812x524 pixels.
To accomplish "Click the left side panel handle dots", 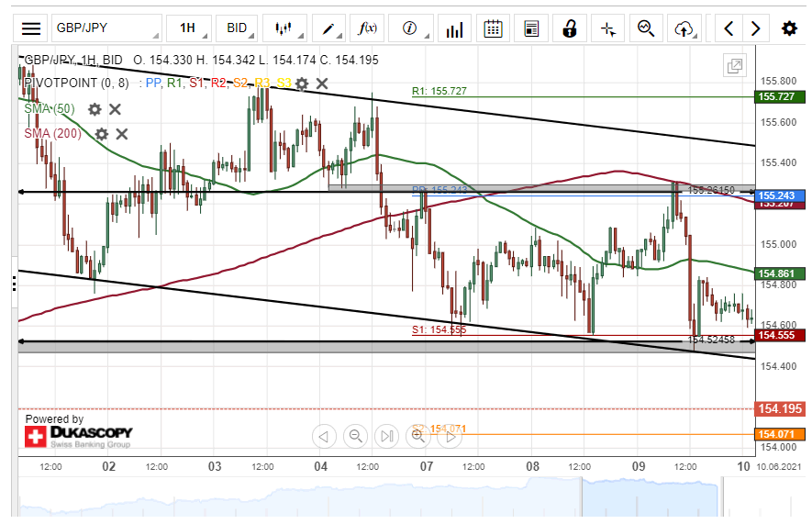I will tap(14, 284).
